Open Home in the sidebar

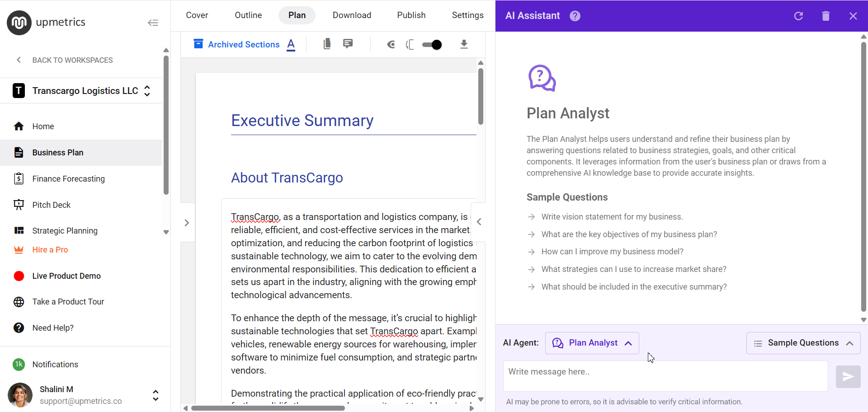(x=81, y=126)
